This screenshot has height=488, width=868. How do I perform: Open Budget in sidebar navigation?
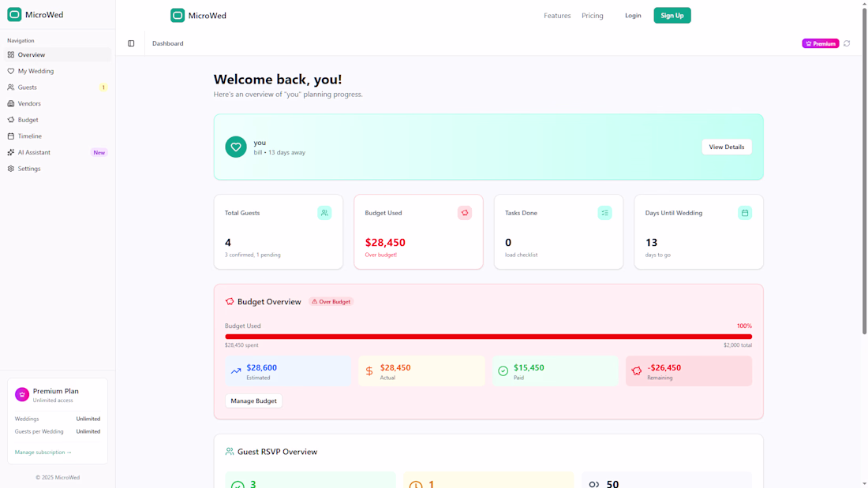(x=58, y=120)
